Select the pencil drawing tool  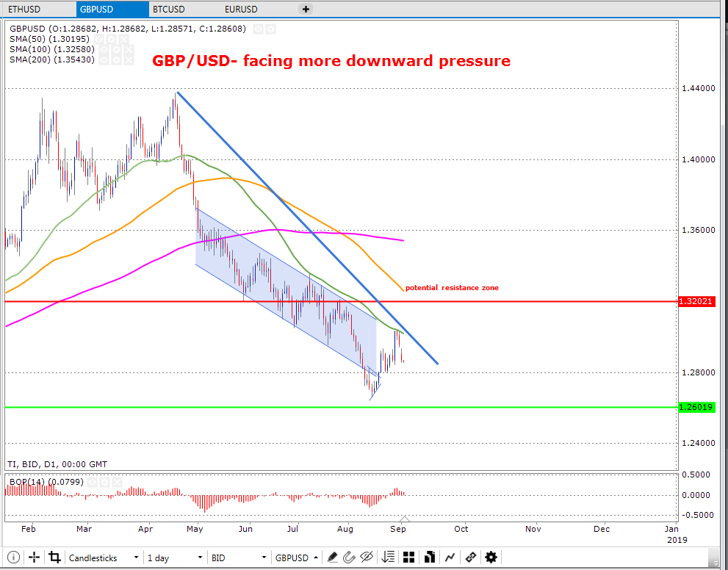pyautogui.click(x=332, y=558)
